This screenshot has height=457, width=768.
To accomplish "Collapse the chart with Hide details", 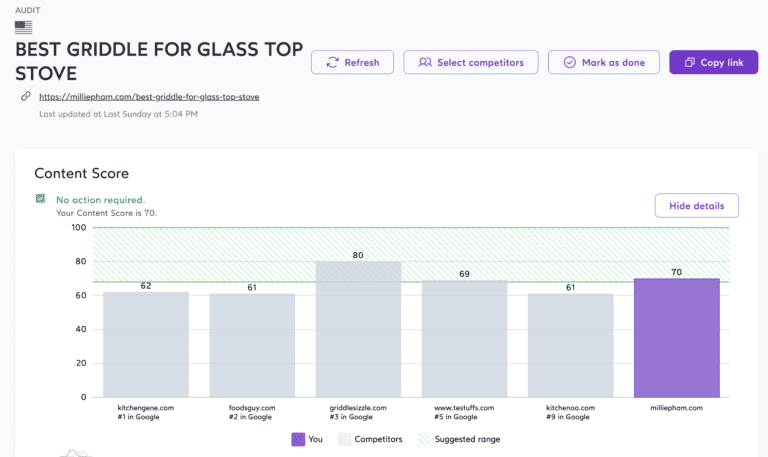I will (x=696, y=205).
